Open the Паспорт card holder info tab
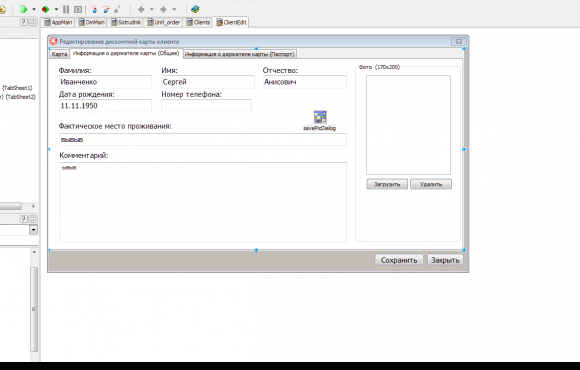 (240, 54)
